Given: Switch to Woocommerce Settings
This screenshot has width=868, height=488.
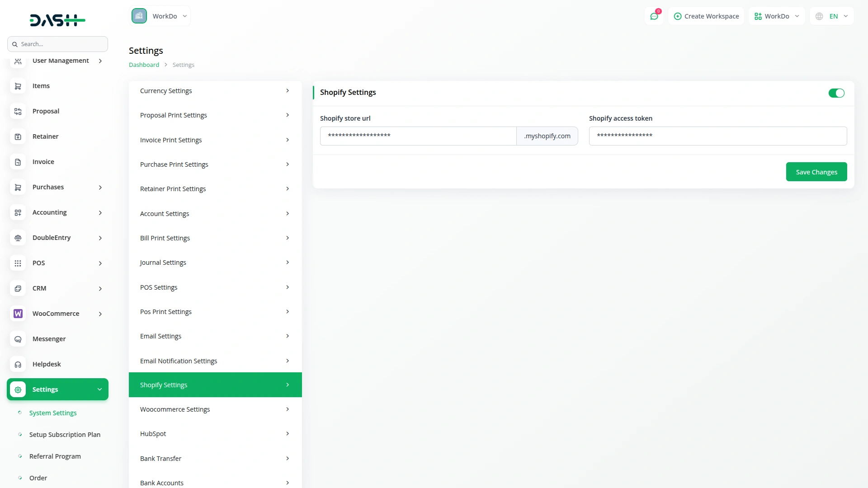Looking at the screenshot, I should [215, 409].
